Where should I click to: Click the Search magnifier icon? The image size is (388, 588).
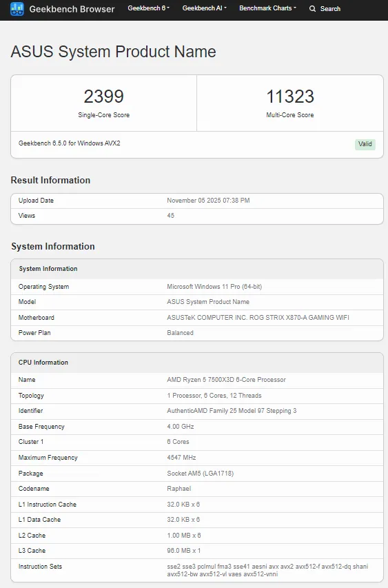(x=312, y=9)
